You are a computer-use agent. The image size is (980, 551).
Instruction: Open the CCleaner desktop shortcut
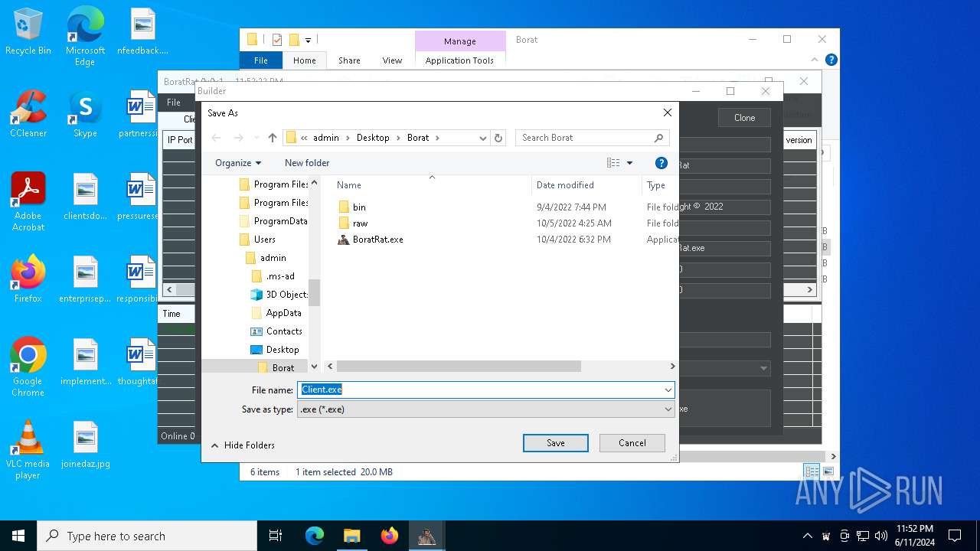pyautogui.click(x=28, y=114)
